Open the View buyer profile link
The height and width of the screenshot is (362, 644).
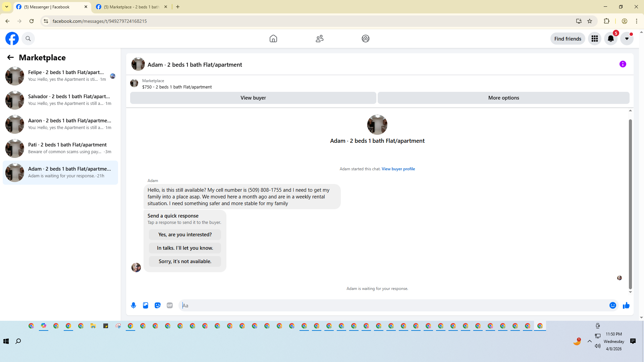coord(398,169)
